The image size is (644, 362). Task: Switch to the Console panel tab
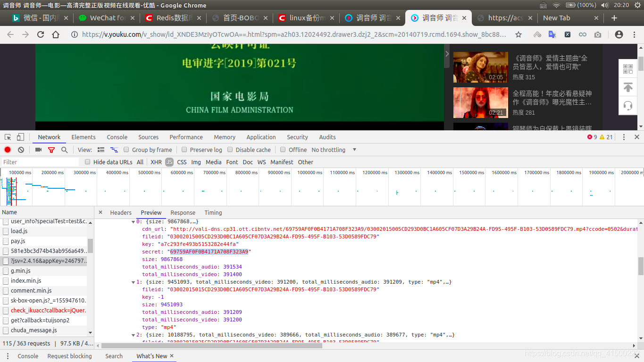coord(117,137)
